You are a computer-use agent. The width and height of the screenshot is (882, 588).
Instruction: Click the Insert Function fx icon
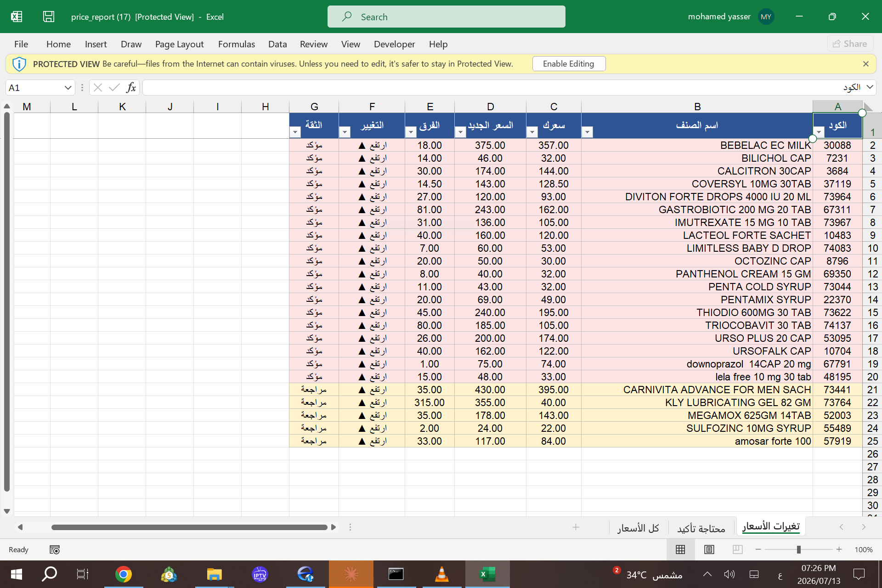(131, 87)
